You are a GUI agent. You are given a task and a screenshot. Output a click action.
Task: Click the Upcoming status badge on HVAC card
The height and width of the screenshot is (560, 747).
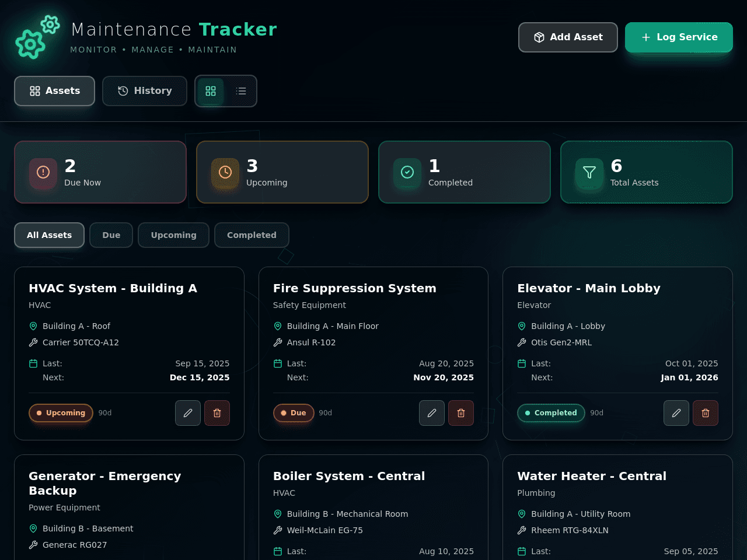click(61, 413)
